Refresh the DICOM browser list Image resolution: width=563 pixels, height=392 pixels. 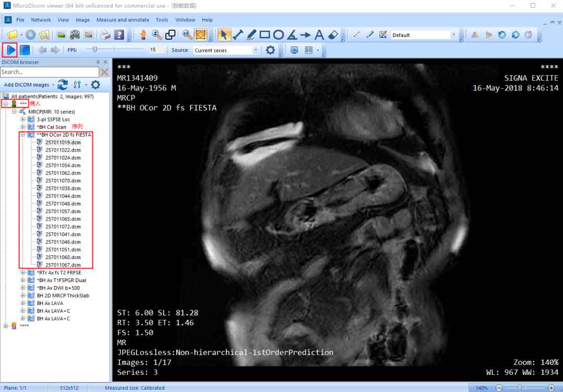63,84
